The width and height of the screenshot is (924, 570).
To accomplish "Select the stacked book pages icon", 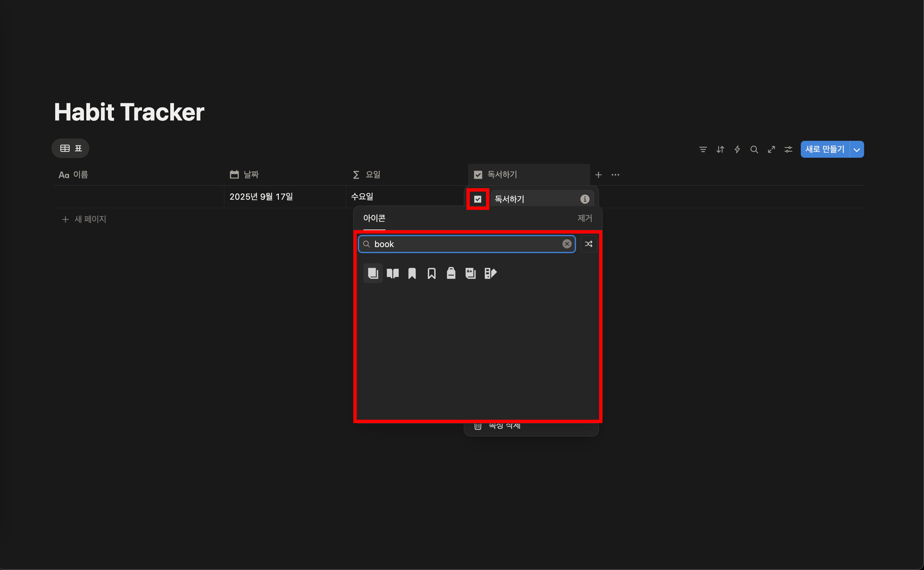I will click(x=373, y=273).
